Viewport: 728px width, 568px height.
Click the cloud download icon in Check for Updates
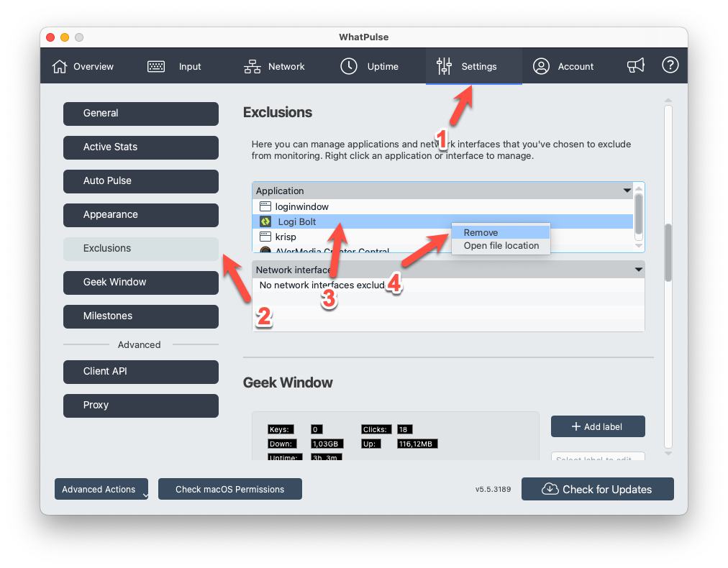click(550, 489)
